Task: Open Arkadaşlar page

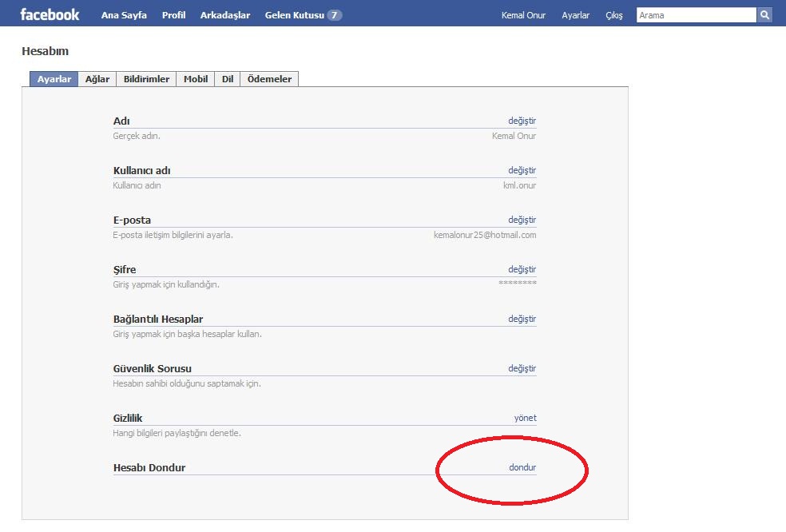Action: (225, 15)
